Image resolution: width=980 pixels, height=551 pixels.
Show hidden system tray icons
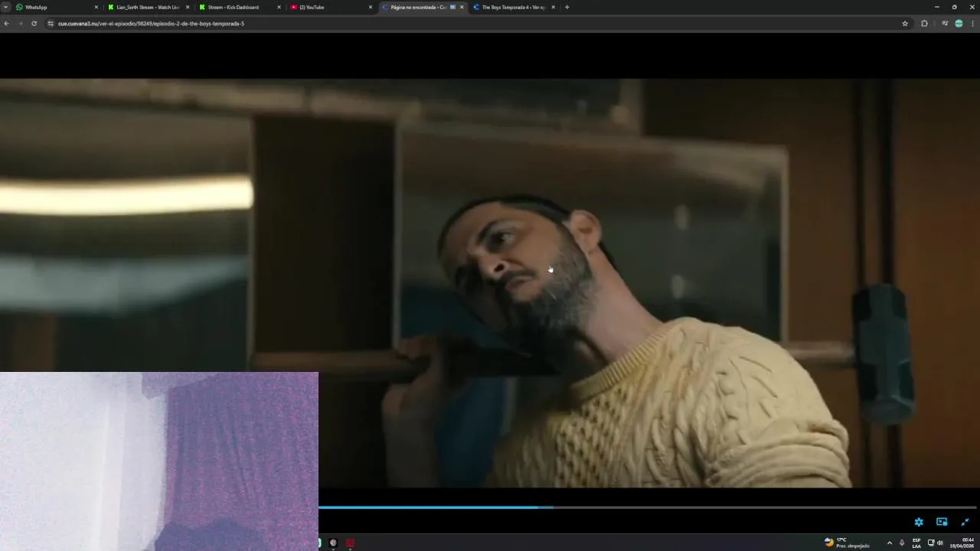pos(889,543)
